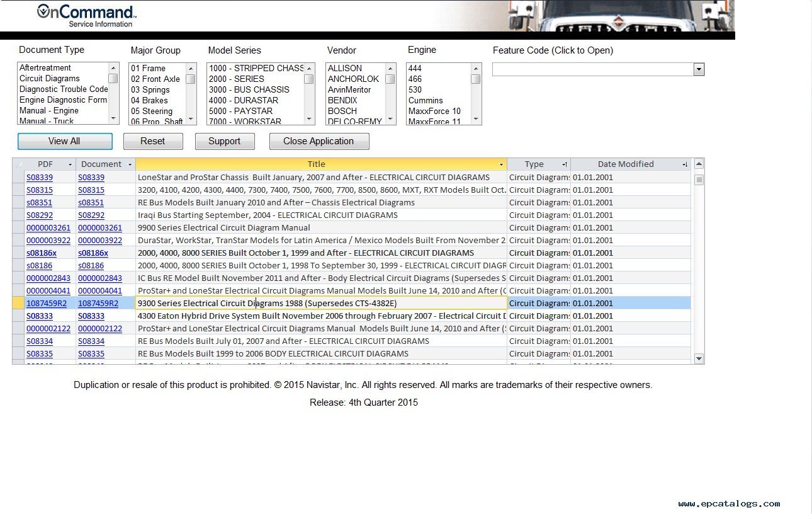Open PDF link 0000002843
Screen dimensions: 812x514
[x=48, y=278]
